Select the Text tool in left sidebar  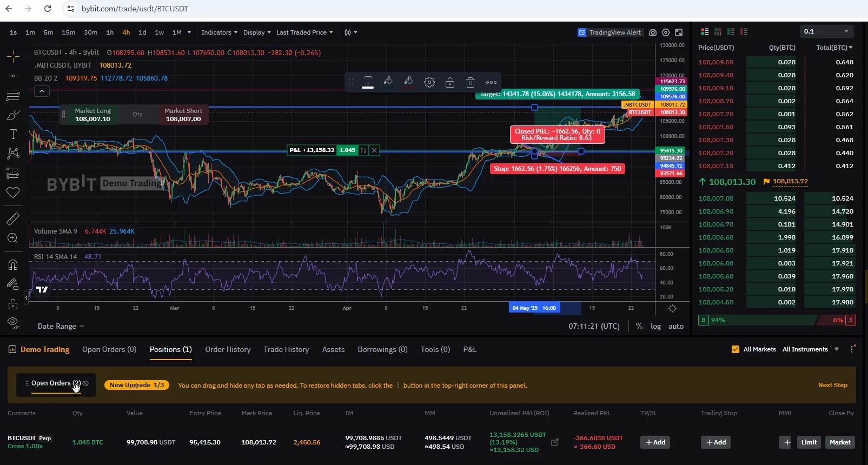coord(13,134)
